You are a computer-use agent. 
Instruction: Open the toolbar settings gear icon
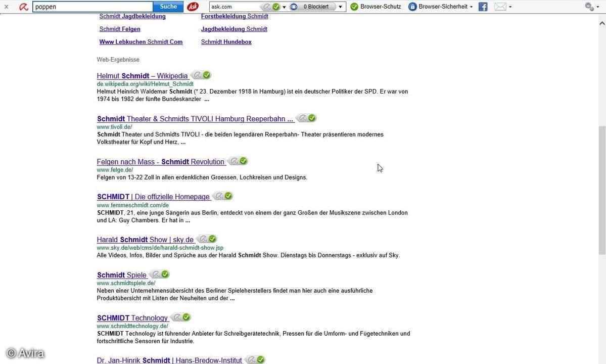coord(589,7)
